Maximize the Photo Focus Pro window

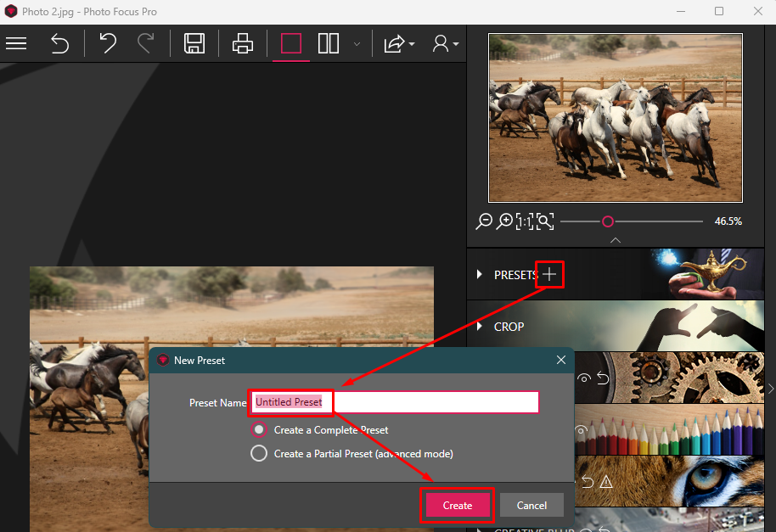click(x=719, y=11)
